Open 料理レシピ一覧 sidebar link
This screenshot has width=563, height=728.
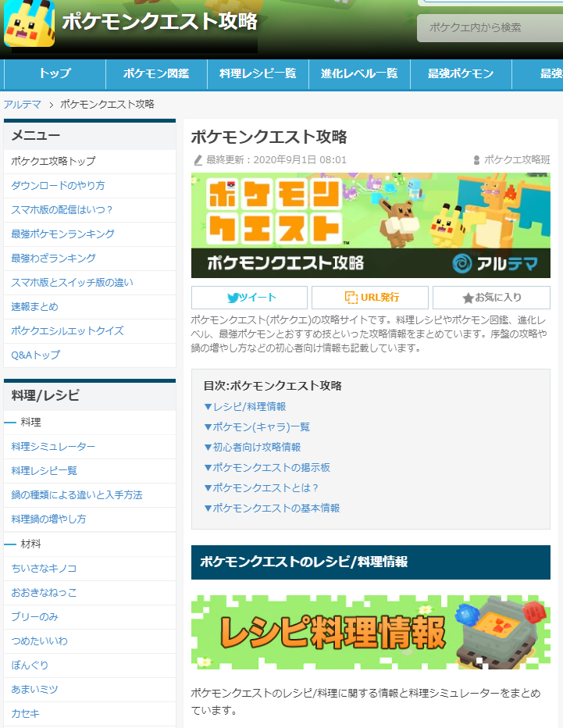click(90, 471)
